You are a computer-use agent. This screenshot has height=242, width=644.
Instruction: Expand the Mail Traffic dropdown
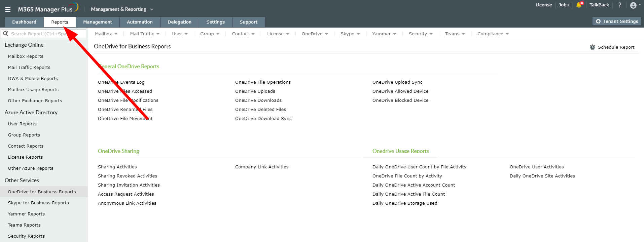point(145,34)
